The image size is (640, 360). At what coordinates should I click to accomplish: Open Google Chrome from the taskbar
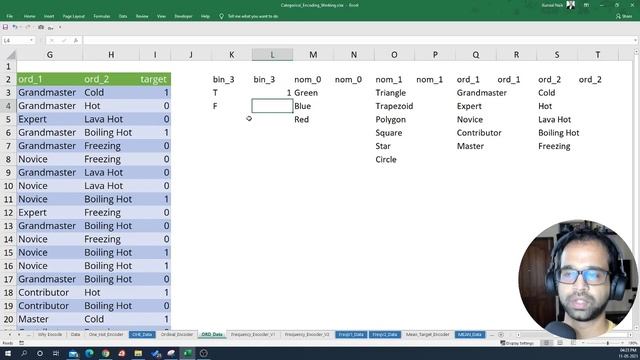105,353
